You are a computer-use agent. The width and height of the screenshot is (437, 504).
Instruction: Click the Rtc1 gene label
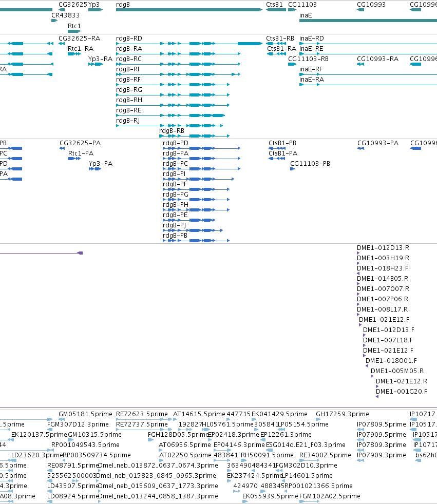tap(74, 26)
